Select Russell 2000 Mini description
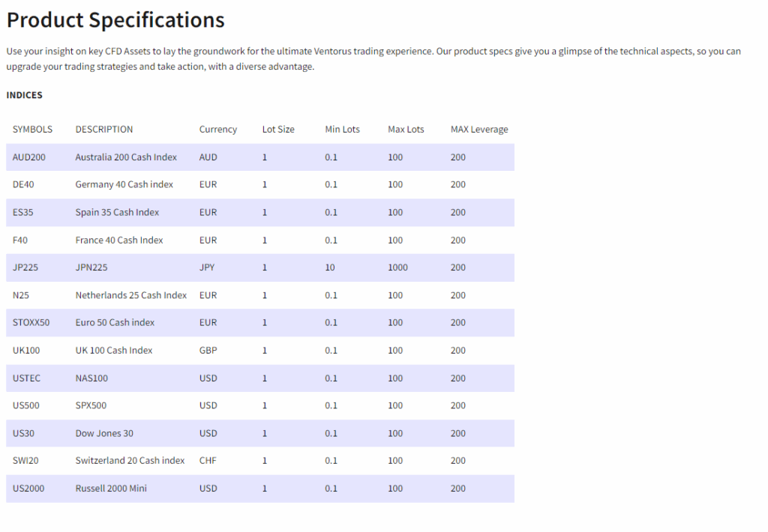Viewport: 768px width, 532px height. click(111, 489)
